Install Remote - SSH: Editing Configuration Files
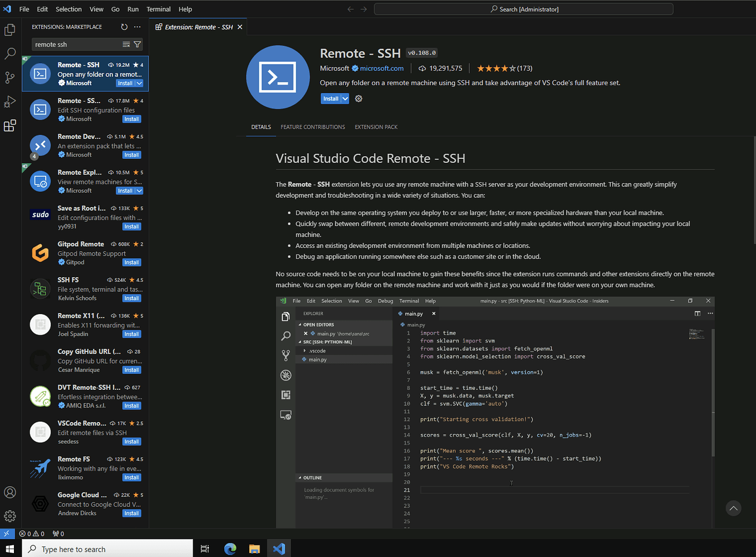The height and width of the screenshot is (557, 756). 132,119
